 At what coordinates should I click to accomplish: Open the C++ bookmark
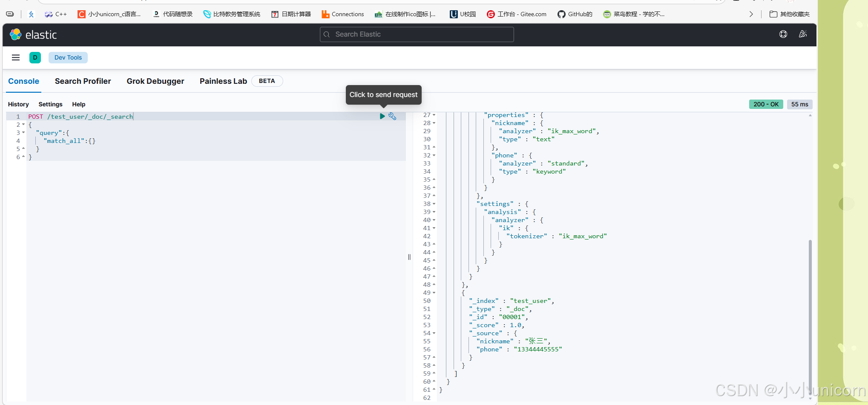click(56, 14)
